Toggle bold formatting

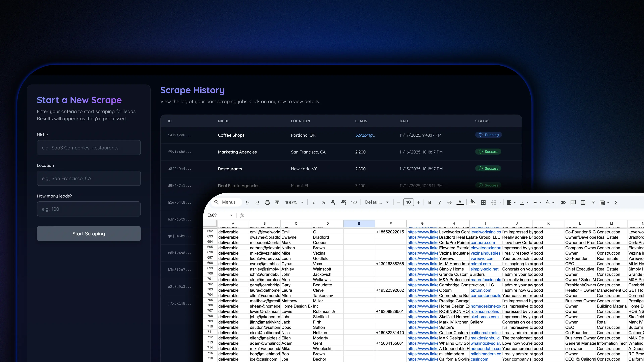(430, 202)
